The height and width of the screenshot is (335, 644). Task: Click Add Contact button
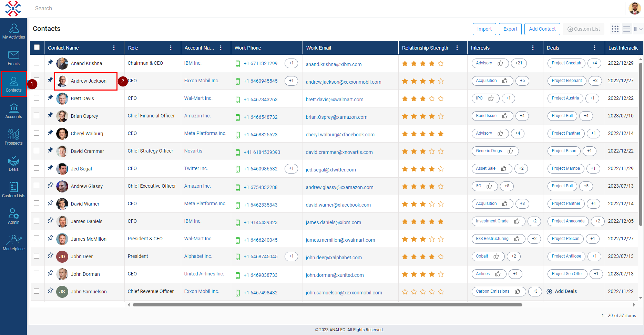coord(542,29)
